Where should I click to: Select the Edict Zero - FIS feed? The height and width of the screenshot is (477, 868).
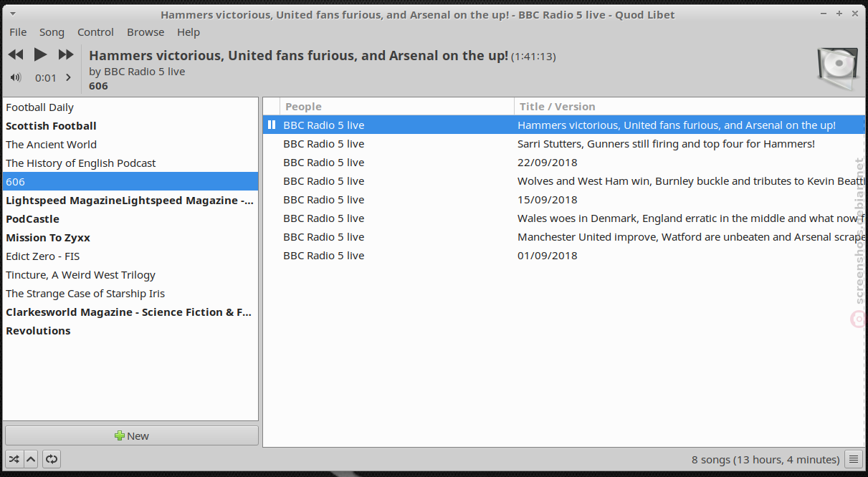[130, 256]
